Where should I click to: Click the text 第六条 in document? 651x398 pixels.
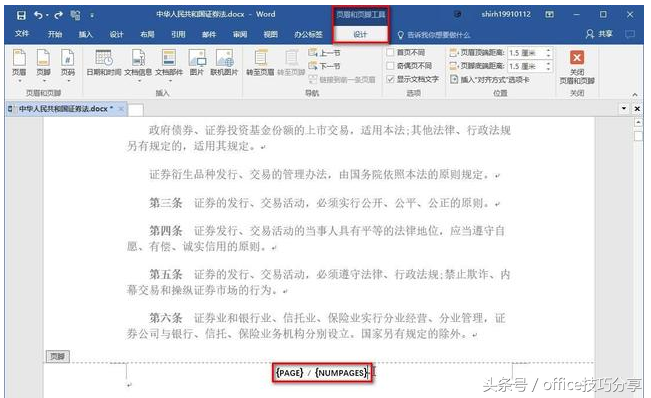pyautogui.click(x=166, y=318)
